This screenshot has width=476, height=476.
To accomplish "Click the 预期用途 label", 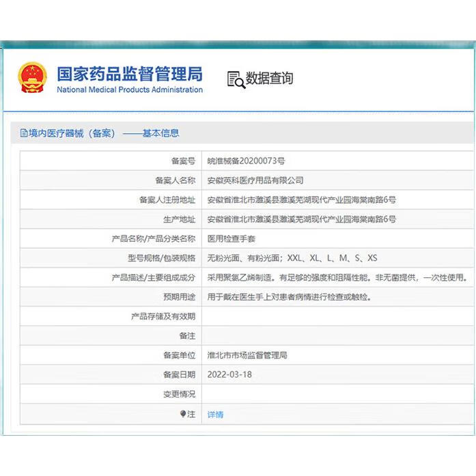I will point(179,297).
